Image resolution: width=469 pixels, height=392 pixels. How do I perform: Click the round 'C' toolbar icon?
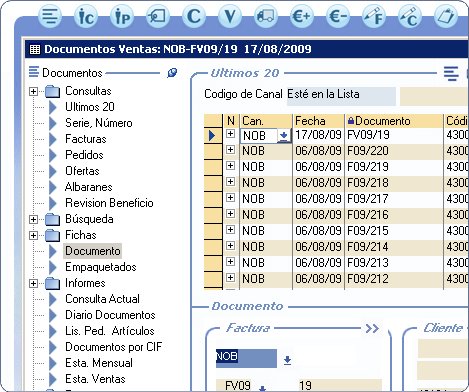194,16
